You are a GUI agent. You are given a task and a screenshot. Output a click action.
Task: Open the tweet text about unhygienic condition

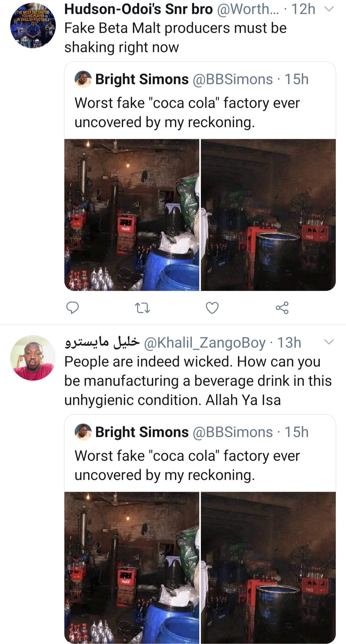pos(198,381)
